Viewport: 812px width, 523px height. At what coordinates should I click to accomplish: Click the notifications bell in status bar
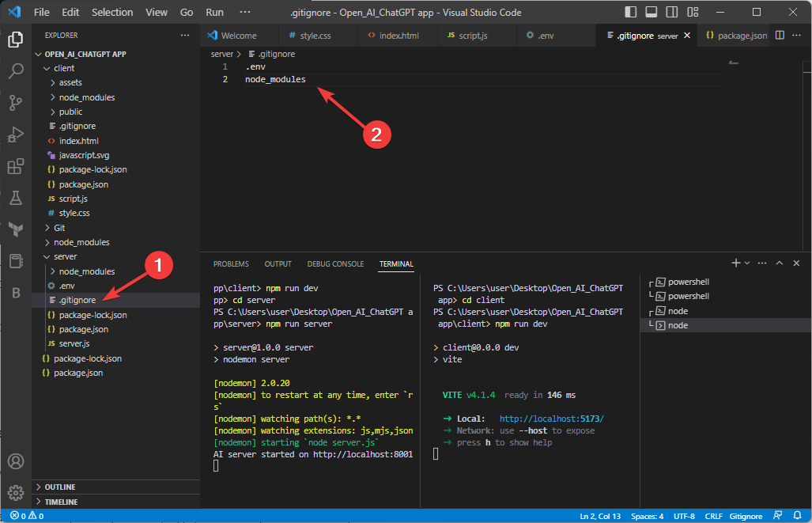797,516
